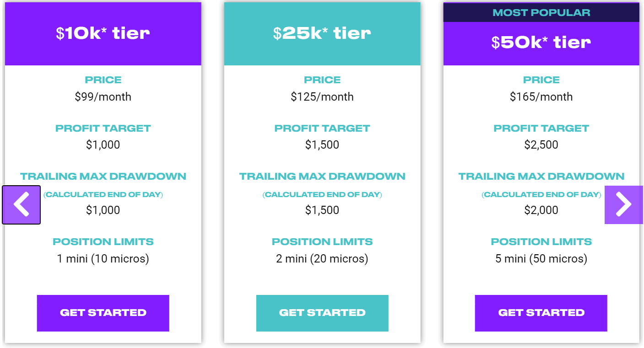
Task: Click the $165/month price text
Action: (541, 96)
